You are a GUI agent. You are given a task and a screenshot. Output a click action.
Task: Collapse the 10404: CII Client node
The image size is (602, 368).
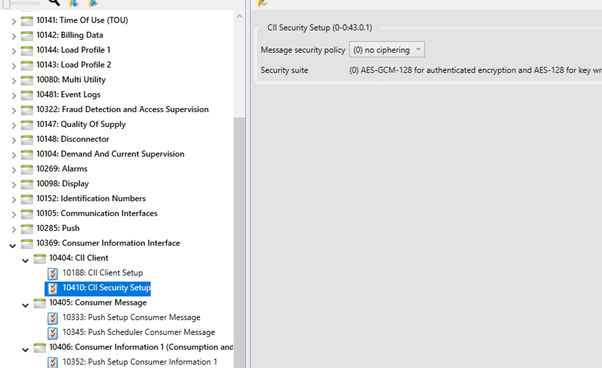point(25,261)
